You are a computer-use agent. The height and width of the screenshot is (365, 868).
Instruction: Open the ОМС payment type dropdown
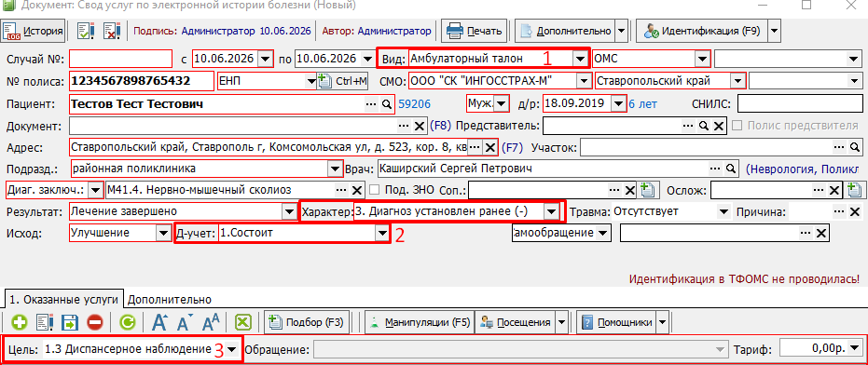click(x=702, y=58)
